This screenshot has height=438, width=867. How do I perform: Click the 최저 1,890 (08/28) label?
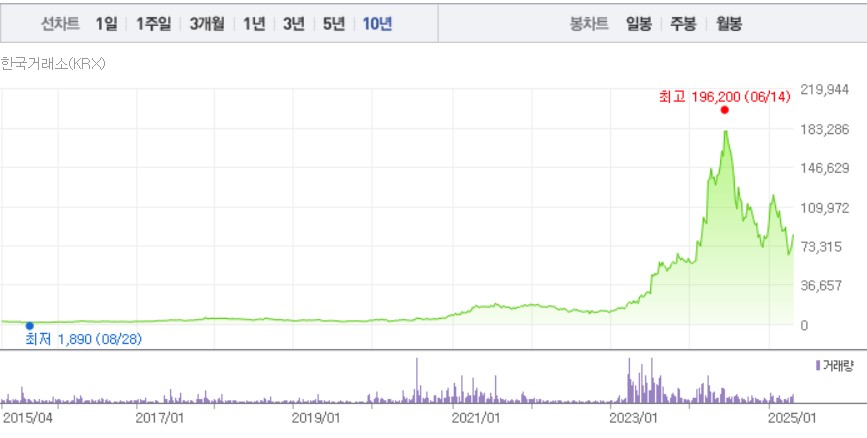point(83,339)
